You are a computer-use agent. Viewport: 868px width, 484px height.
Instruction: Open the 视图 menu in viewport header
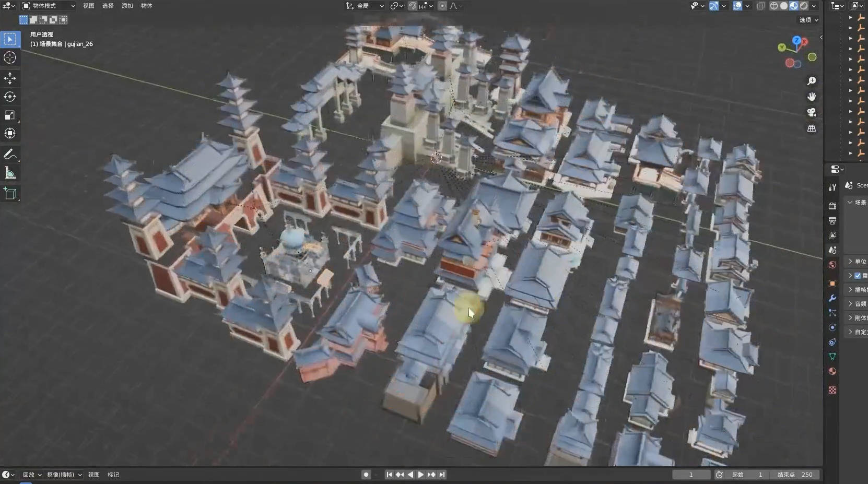pyautogui.click(x=89, y=6)
